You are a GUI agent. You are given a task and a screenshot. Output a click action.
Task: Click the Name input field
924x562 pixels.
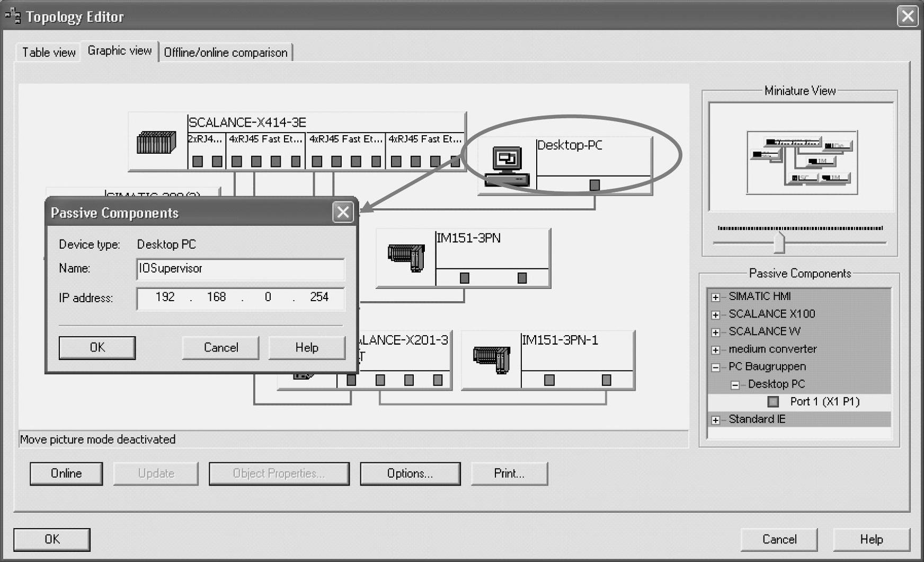(x=241, y=269)
